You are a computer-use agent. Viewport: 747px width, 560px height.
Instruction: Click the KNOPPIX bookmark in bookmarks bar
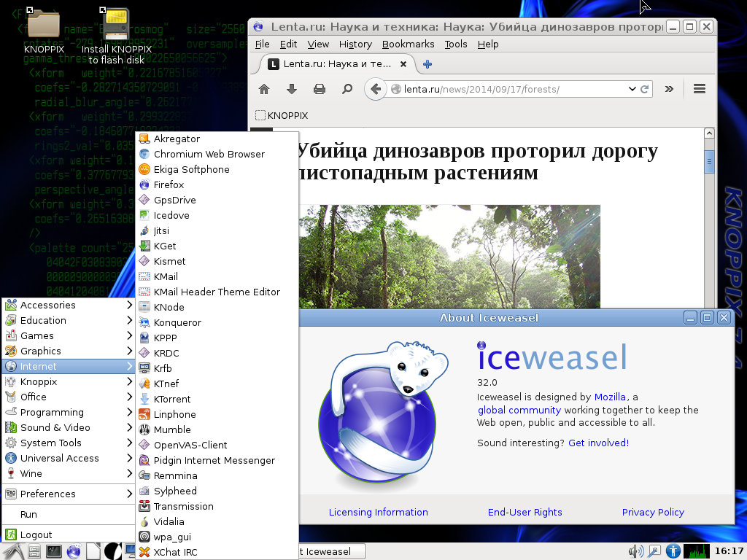tap(282, 116)
